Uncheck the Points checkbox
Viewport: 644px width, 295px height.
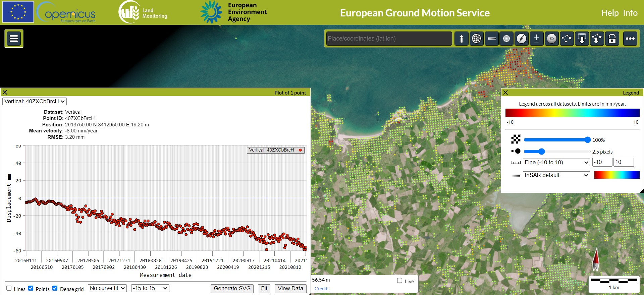coord(31,288)
